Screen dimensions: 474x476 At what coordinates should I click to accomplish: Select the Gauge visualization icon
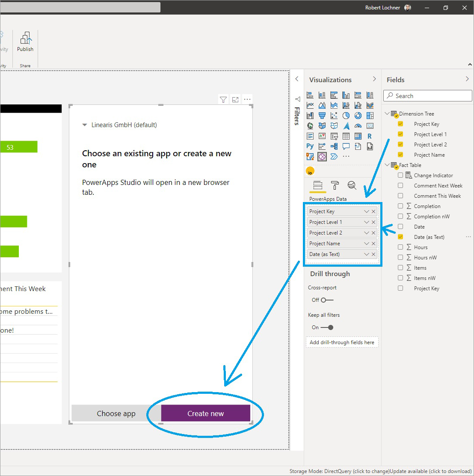(x=358, y=126)
